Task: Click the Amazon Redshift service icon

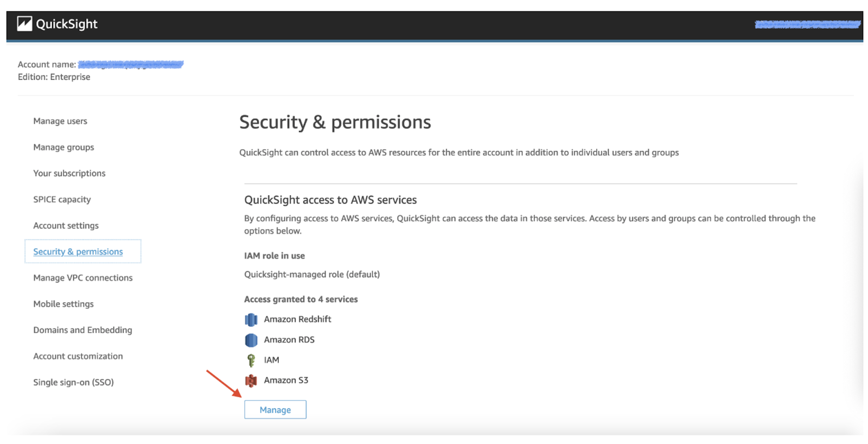Action: point(251,320)
